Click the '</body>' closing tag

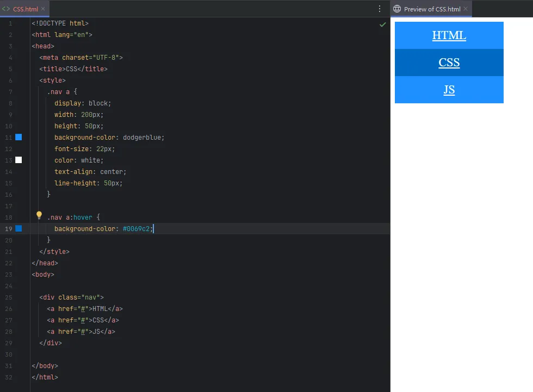[45, 365]
